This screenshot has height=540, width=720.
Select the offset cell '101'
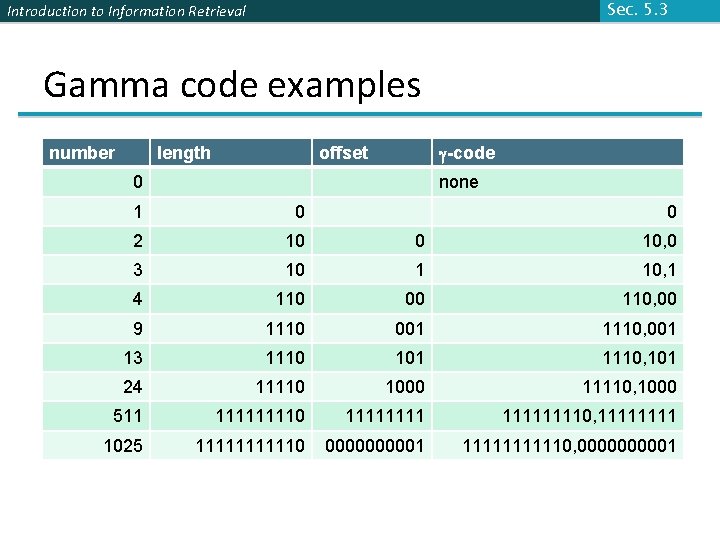coord(372,357)
